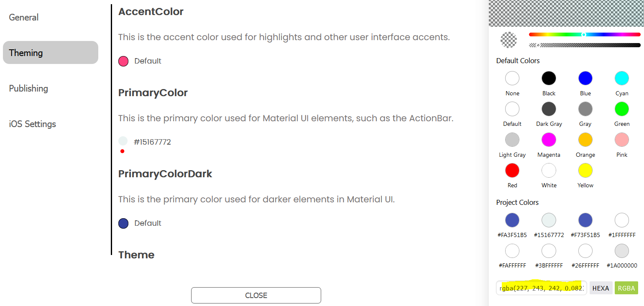This screenshot has width=644, height=306.
Task: Pick the #FA3F51B5 project color
Action: pyautogui.click(x=512, y=220)
